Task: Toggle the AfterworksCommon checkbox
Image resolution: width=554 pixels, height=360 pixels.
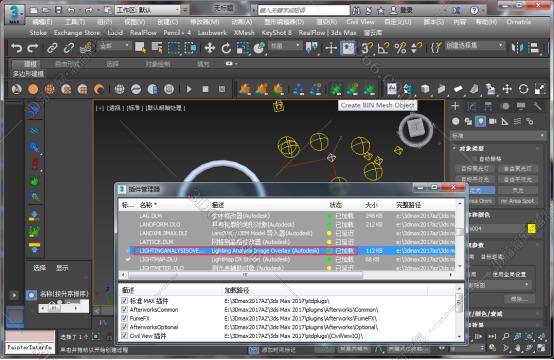Action: pos(124,309)
